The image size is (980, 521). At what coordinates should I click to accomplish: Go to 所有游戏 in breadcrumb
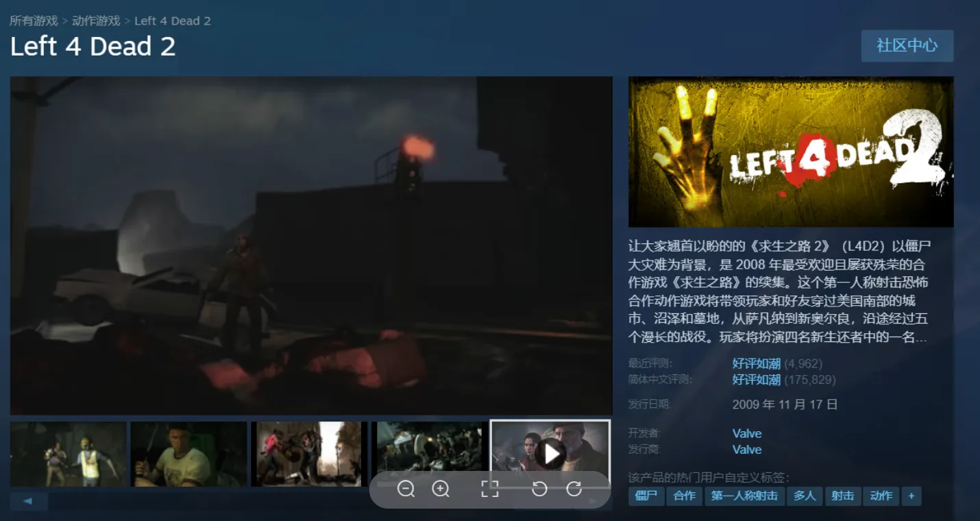point(34,21)
